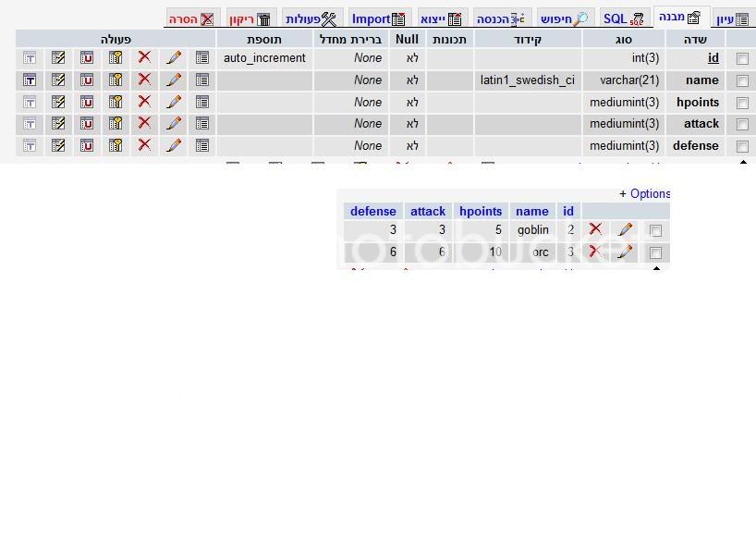Check the orc row checkbox

(x=655, y=252)
